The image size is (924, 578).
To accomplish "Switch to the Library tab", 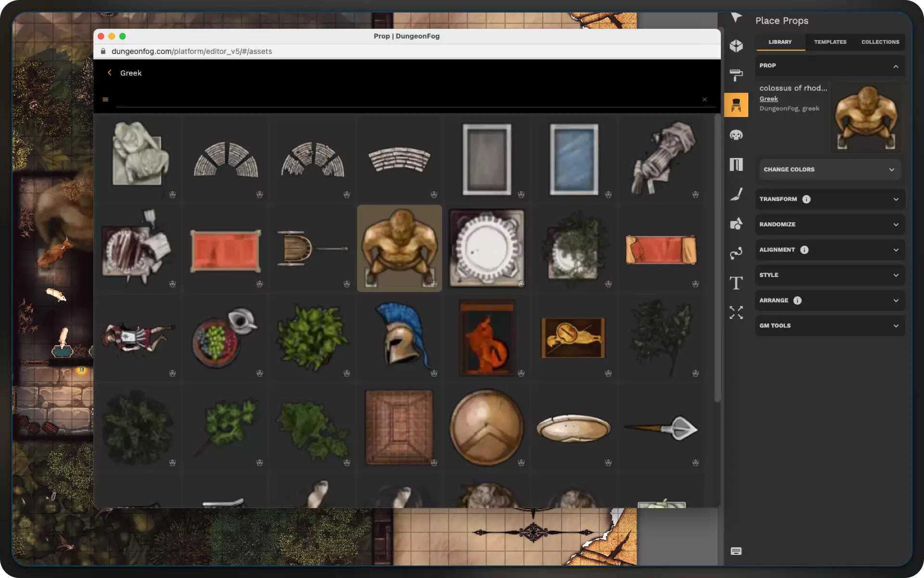I will click(x=780, y=42).
